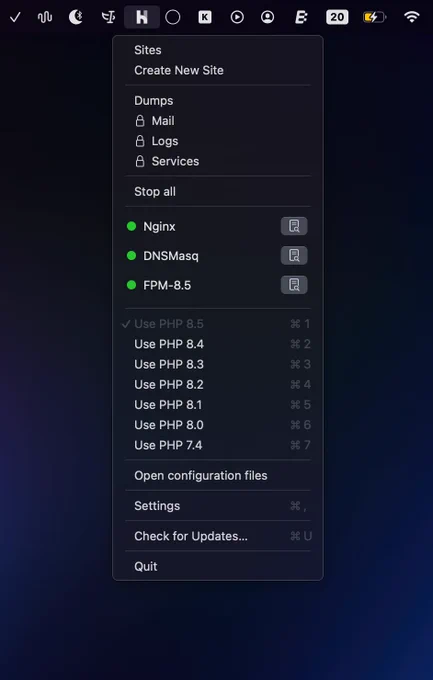Select the checked Use PHP 8.5 option
The width and height of the screenshot is (433, 680).
click(x=218, y=324)
